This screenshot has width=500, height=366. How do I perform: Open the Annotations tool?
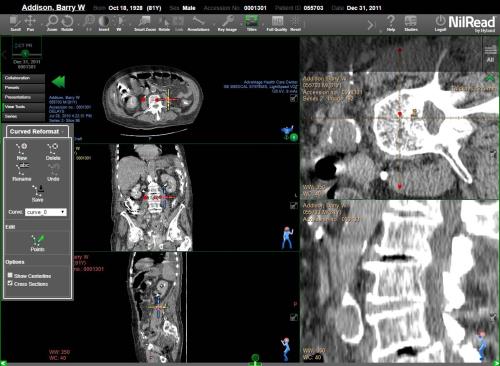(198, 23)
